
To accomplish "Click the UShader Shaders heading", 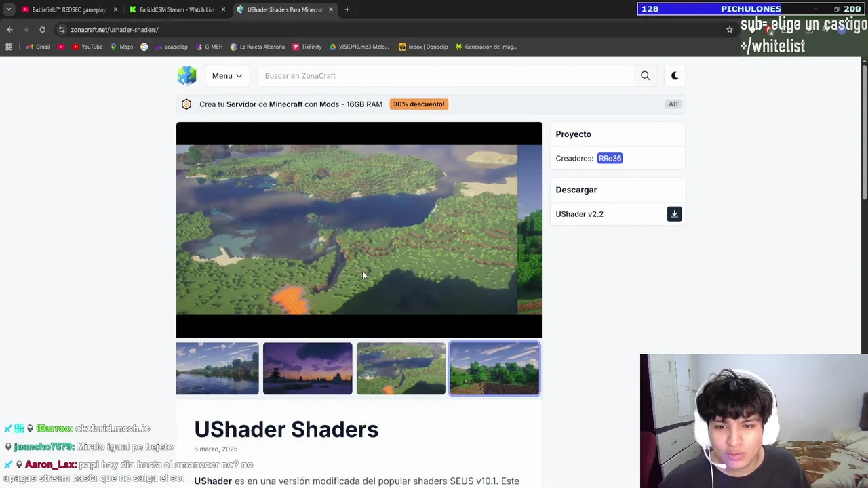I will coord(286,430).
